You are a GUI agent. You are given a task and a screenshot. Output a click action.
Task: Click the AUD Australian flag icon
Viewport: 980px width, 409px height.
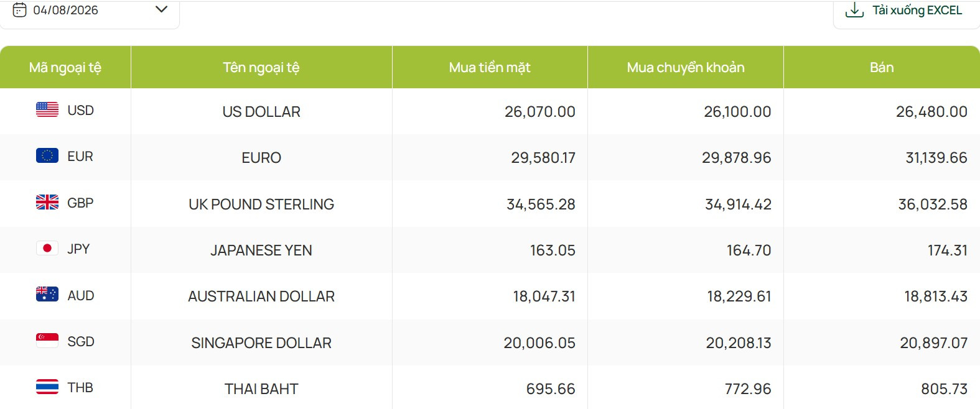47,294
